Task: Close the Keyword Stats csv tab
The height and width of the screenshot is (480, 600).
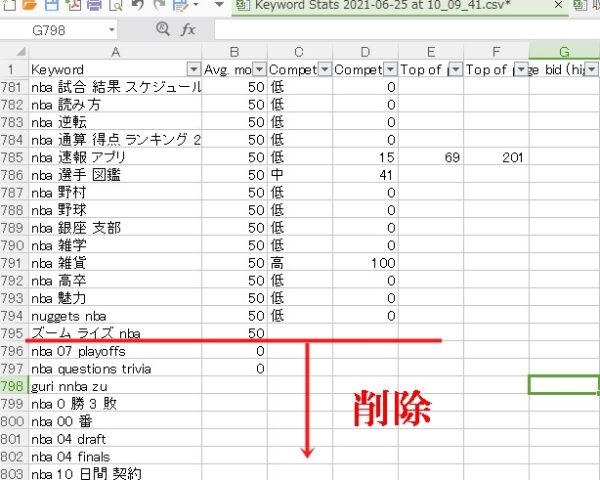Action: pos(558,5)
